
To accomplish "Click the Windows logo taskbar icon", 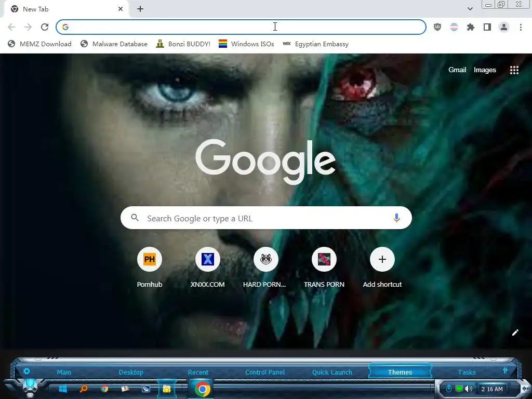I will [63, 389].
